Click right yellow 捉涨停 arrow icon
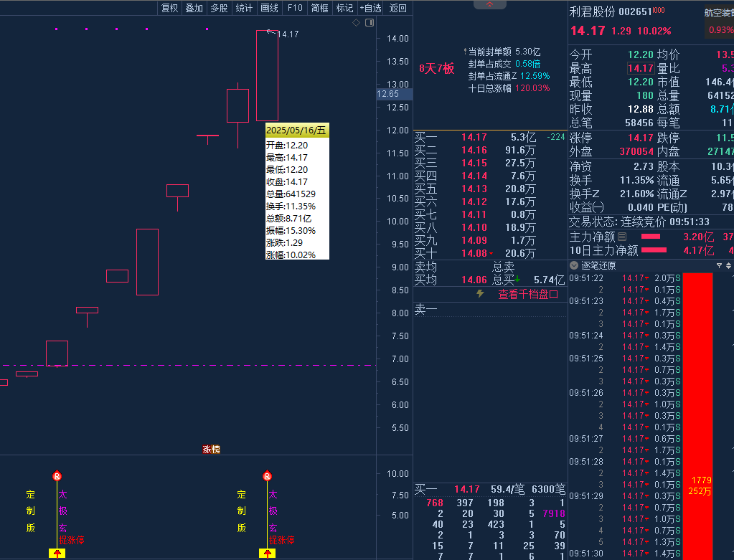734x560 pixels. [x=268, y=554]
